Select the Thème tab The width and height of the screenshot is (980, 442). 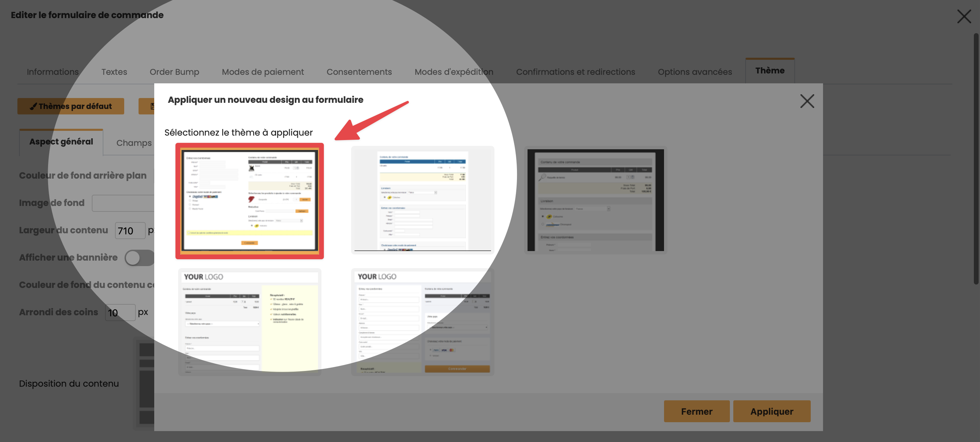coord(769,70)
